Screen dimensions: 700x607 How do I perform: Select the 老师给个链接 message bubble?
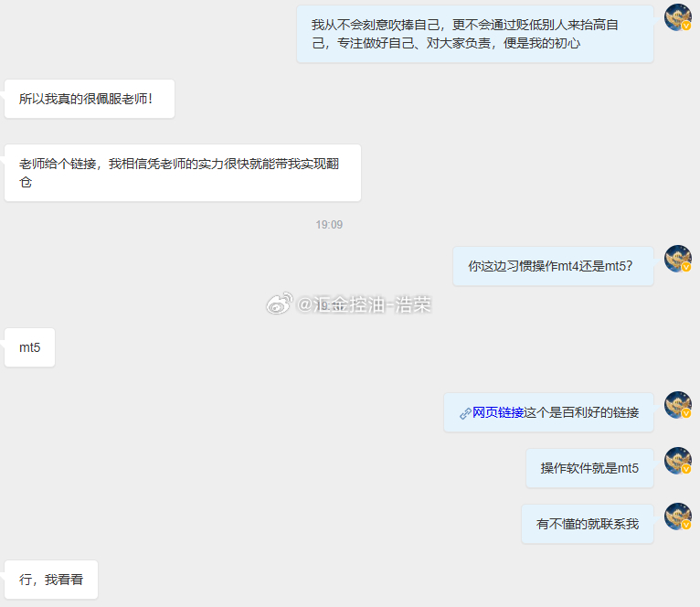(x=183, y=173)
